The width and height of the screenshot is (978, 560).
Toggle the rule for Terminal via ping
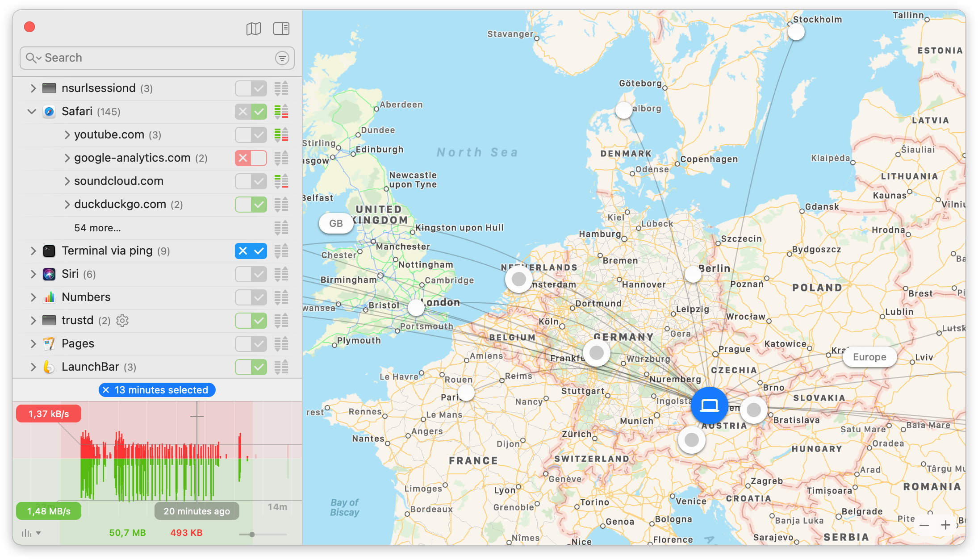(251, 251)
